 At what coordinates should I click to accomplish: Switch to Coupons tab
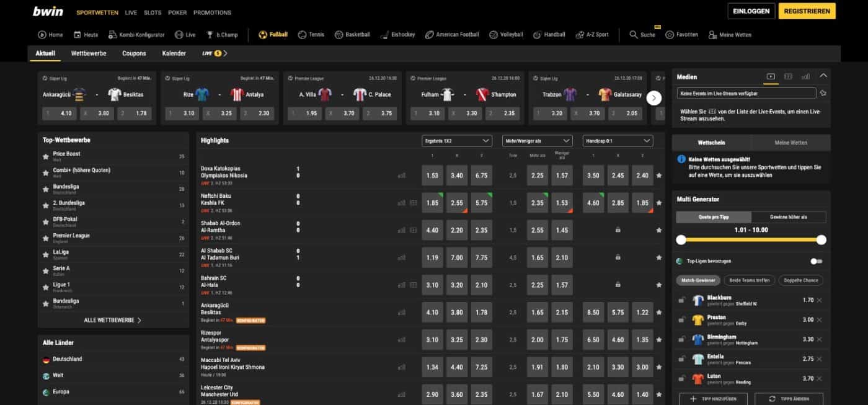tap(134, 53)
